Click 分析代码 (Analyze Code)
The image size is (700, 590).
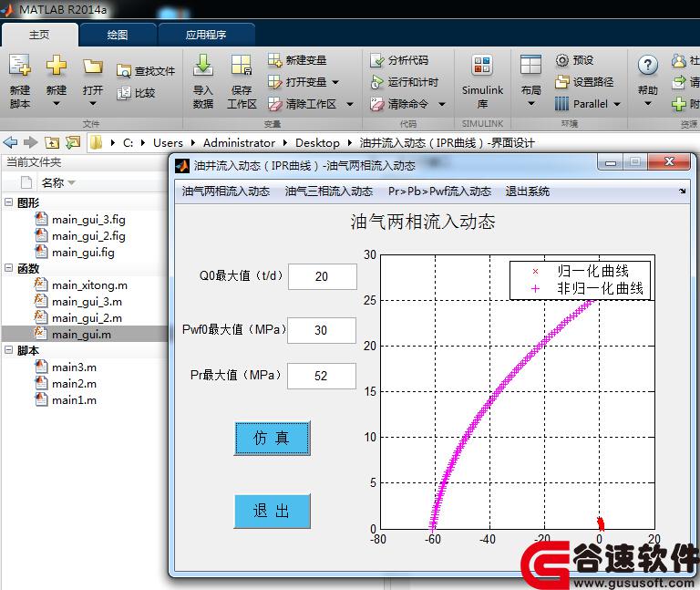(399, 60)
